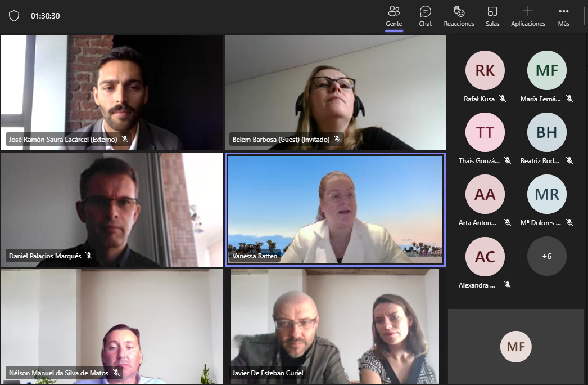This screenshot has height=385, width=588.
Task: Click muted mic icon beside Thais Gonzá...
Action: [508, 161]
